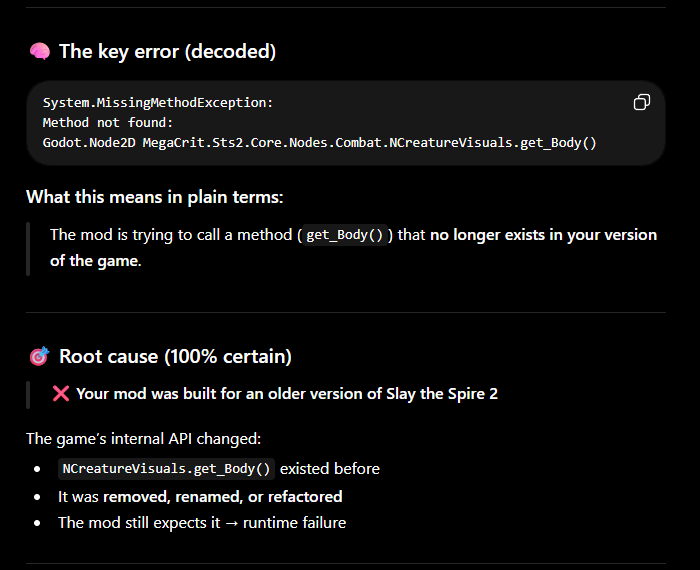Screen dimensions: 700x570
Task: Click the inline get_Body() code snippet in quote
Action: (x=344, y=235)
